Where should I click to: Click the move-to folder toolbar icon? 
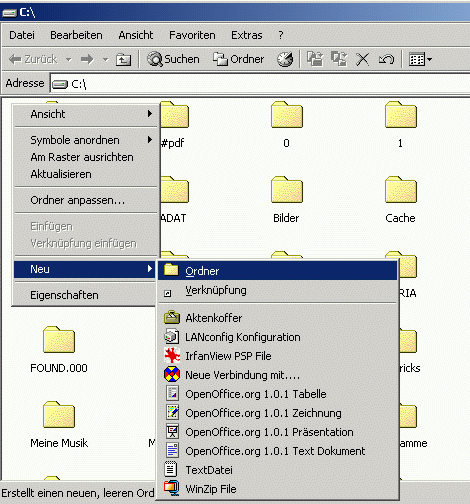[x=315, y=59]
